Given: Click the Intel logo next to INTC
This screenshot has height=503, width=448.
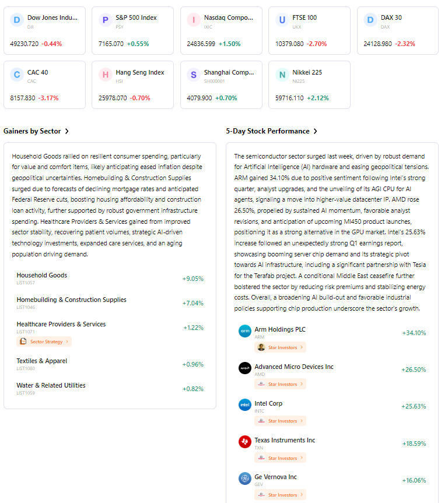Looking at the screenshot, I should pos(245,404).
